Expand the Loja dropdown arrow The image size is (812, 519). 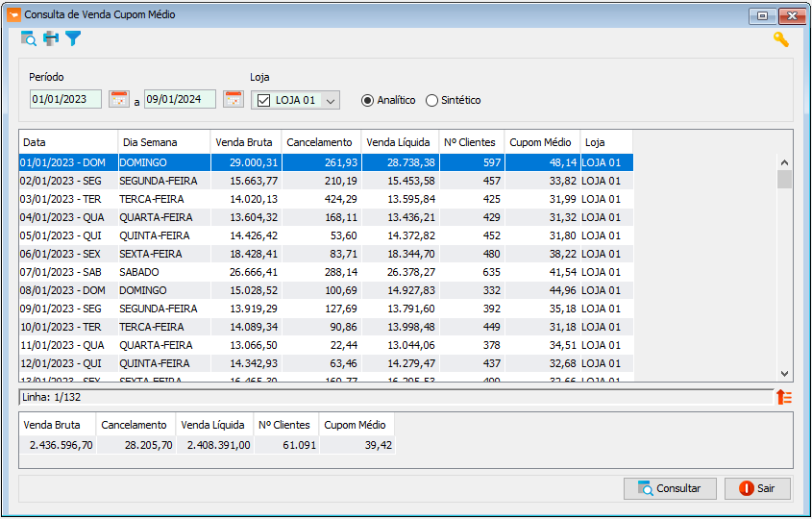pos(331,101)
